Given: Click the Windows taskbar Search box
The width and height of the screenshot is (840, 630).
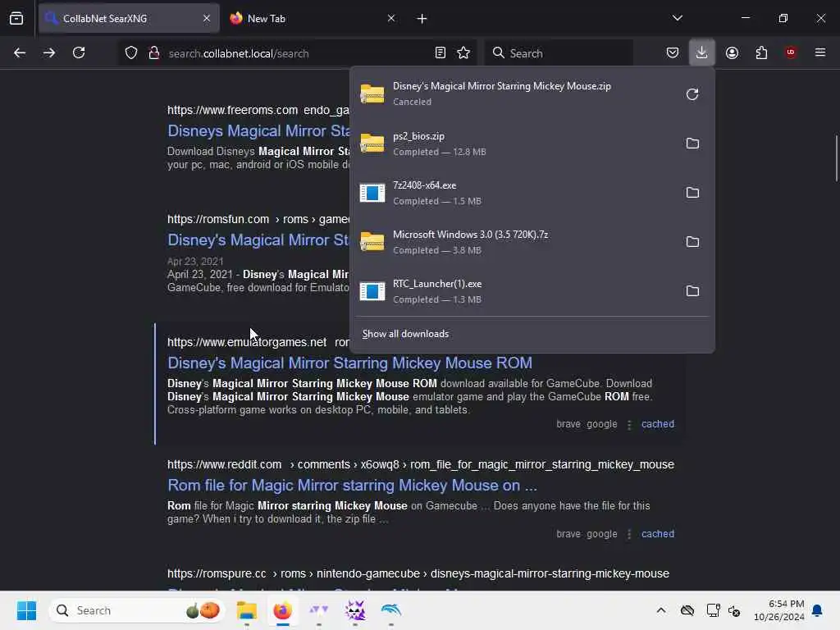Looking at the screenshot, I should click(x=137, y=610).
